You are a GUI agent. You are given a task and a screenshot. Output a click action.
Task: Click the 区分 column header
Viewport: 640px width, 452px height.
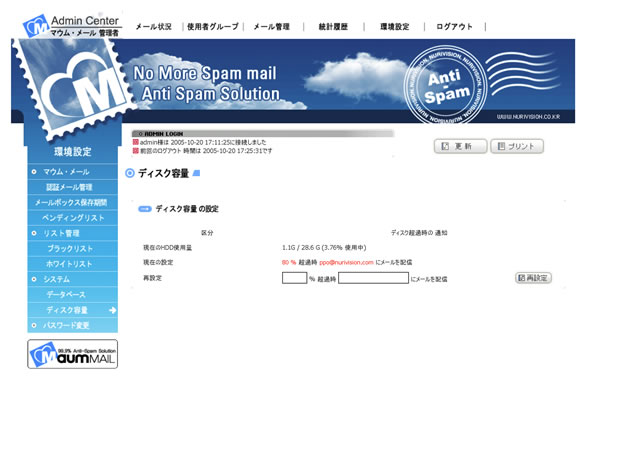tap(207, 233)
